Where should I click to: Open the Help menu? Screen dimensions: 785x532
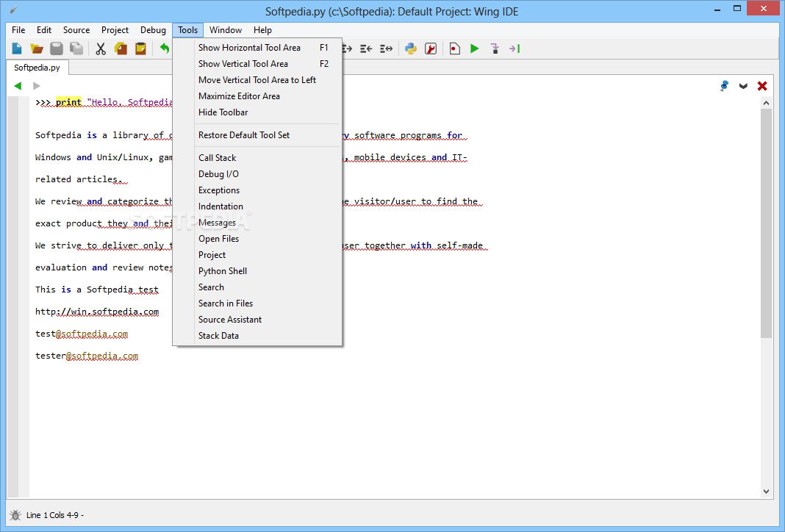tap(262, 30)
